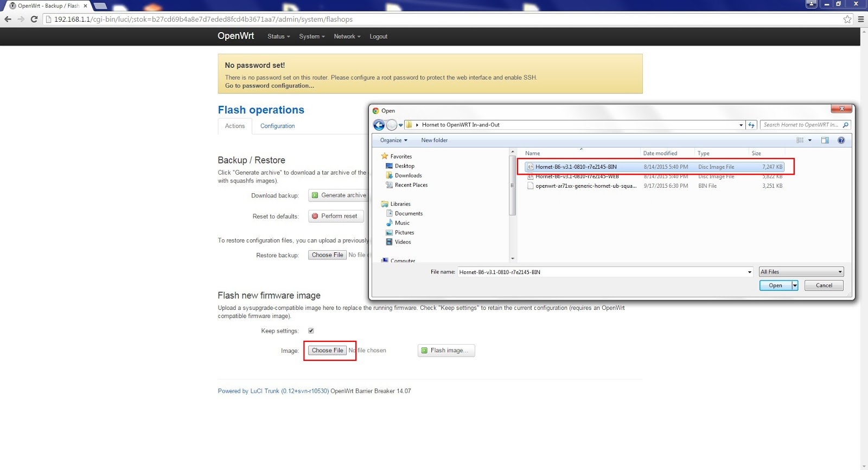Click the Open button in the file dialog

coord(775,285)
